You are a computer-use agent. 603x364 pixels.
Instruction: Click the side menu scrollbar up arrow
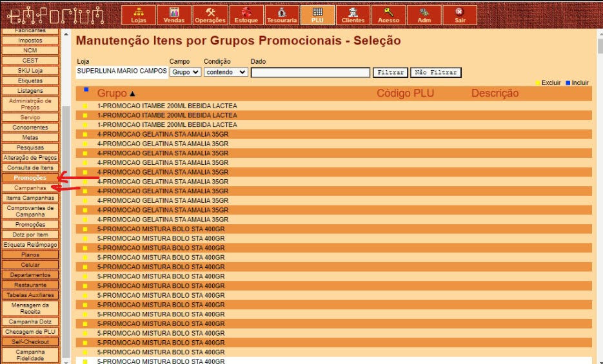coord(66,34)
